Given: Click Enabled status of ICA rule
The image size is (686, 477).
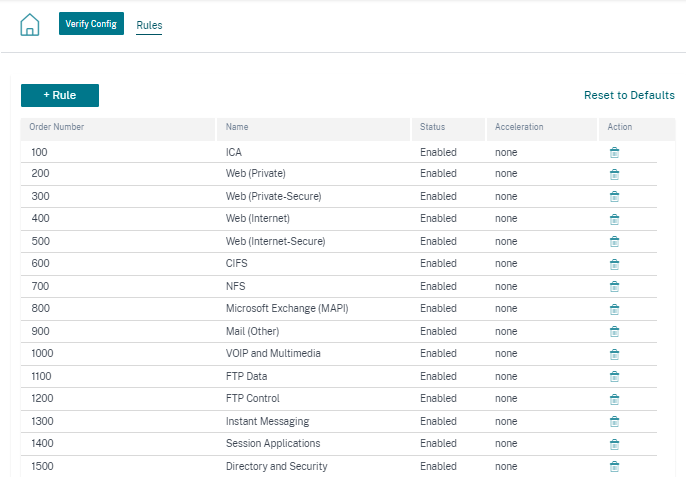Looking at the screenshot, I should pos(438,152).
